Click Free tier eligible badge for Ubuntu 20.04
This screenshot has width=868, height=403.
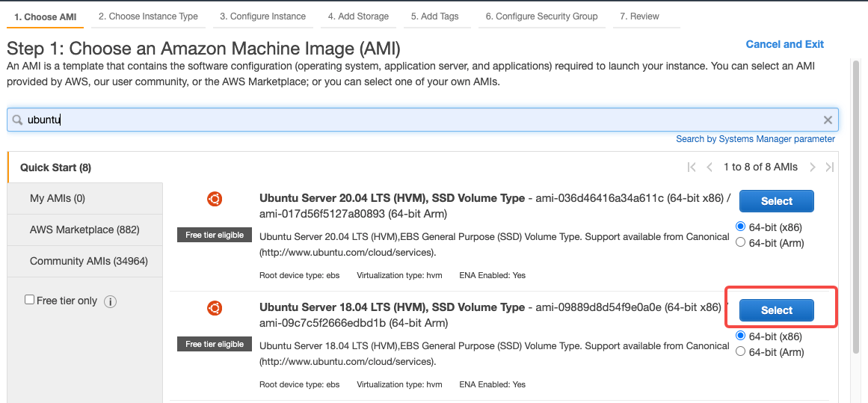(x=215, y=235)
